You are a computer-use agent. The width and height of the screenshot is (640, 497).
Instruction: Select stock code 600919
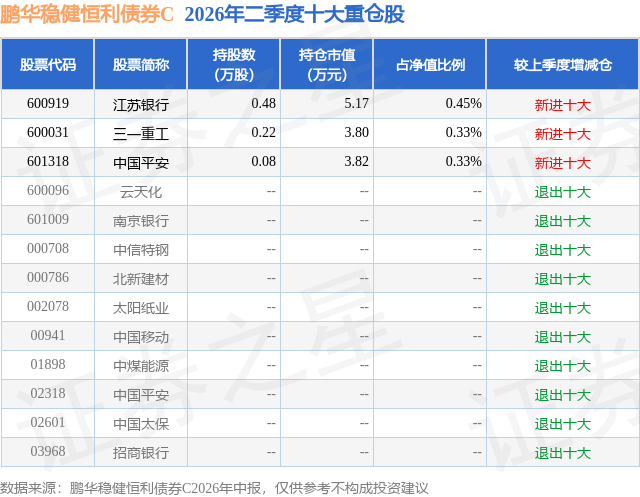[48, 104]
